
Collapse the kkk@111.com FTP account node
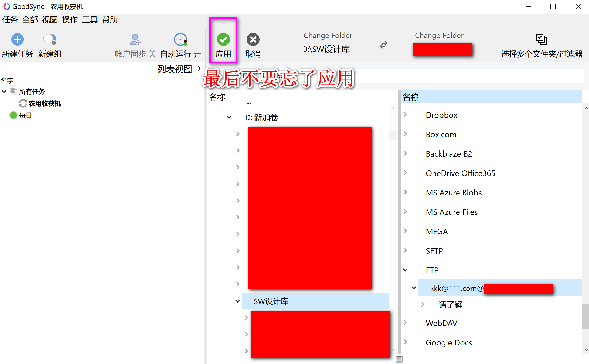pyautogui.click(x=414, y=288)
